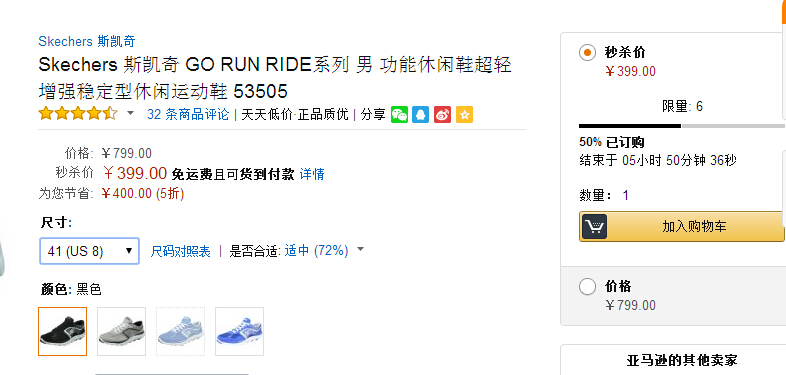Share via the red Weibo icon
Screen dimensions: 786x375
pos(443,115)
